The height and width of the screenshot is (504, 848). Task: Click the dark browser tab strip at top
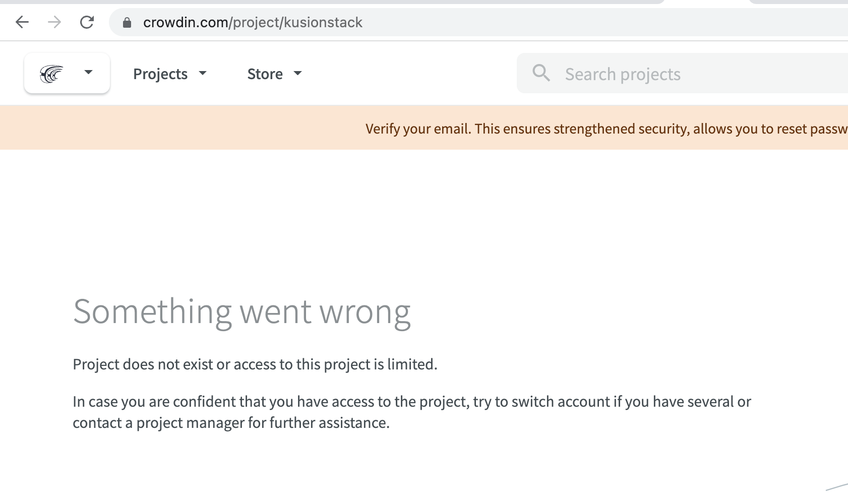(423, 3)
